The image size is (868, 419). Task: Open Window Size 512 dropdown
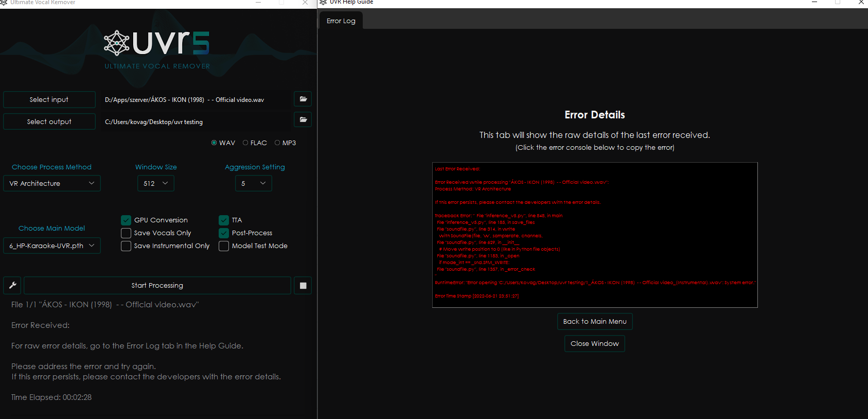(x=156, y=183)
